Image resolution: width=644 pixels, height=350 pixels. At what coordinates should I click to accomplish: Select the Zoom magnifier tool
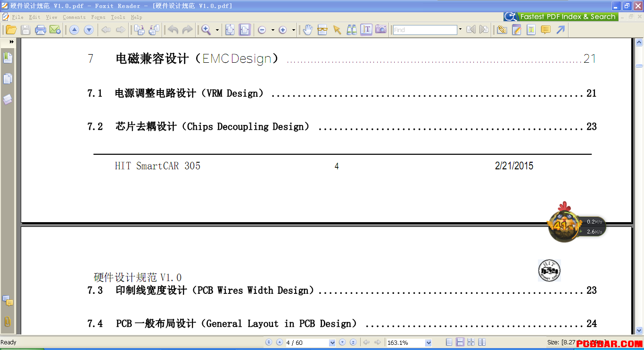coord(206,30)
